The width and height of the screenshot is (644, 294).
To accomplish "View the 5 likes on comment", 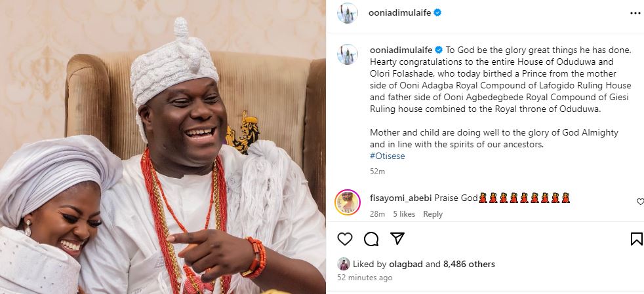I will (x=404, y=214).
